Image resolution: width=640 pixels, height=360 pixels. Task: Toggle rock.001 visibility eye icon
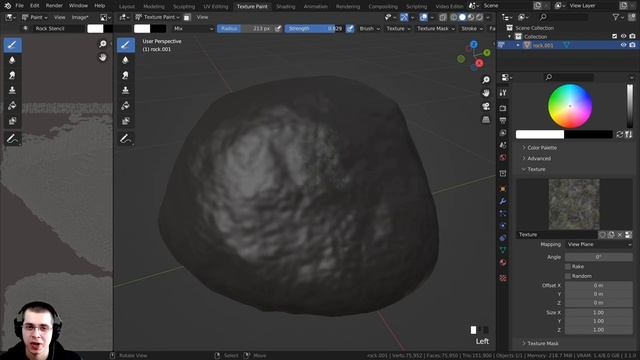point(623,45)
